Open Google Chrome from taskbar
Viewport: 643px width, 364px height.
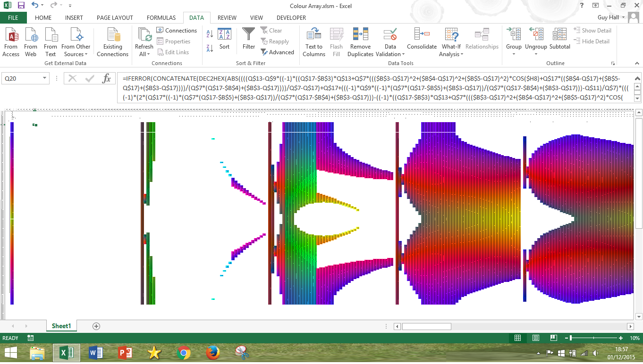click(x=184, y=353)
